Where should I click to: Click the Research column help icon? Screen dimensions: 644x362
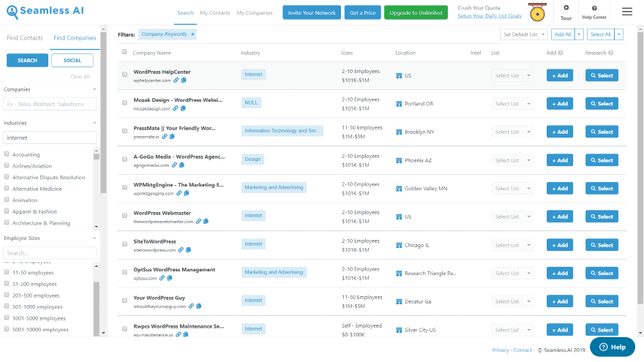tap(611, 53)
